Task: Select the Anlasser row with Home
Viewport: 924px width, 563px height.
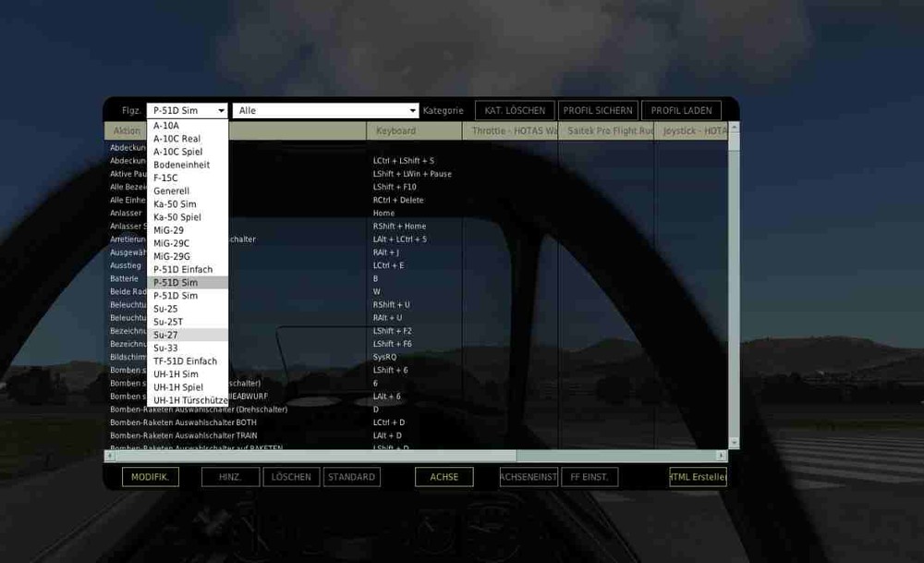Action: pyautogui.click(x=416, y=213)
